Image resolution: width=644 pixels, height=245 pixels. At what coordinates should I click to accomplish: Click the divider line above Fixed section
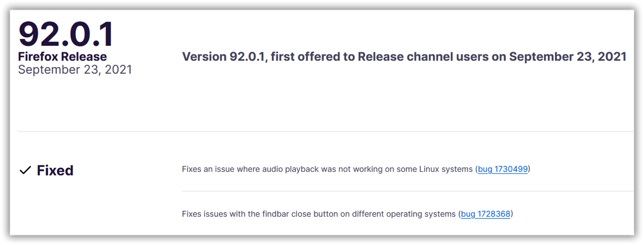[326, 132]
